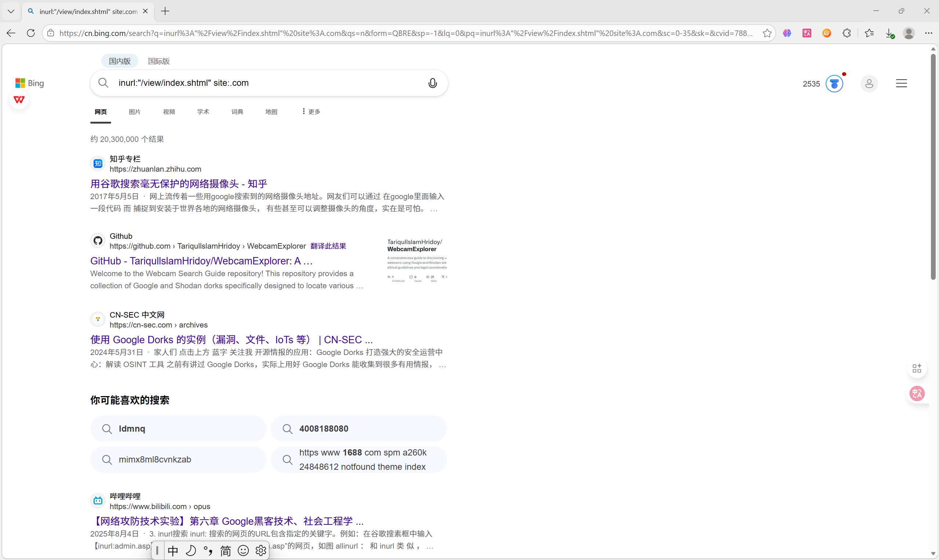Viewport: 939px width, 560px height.
Task: Switch to 国际版 at the top
Action: 159,61
